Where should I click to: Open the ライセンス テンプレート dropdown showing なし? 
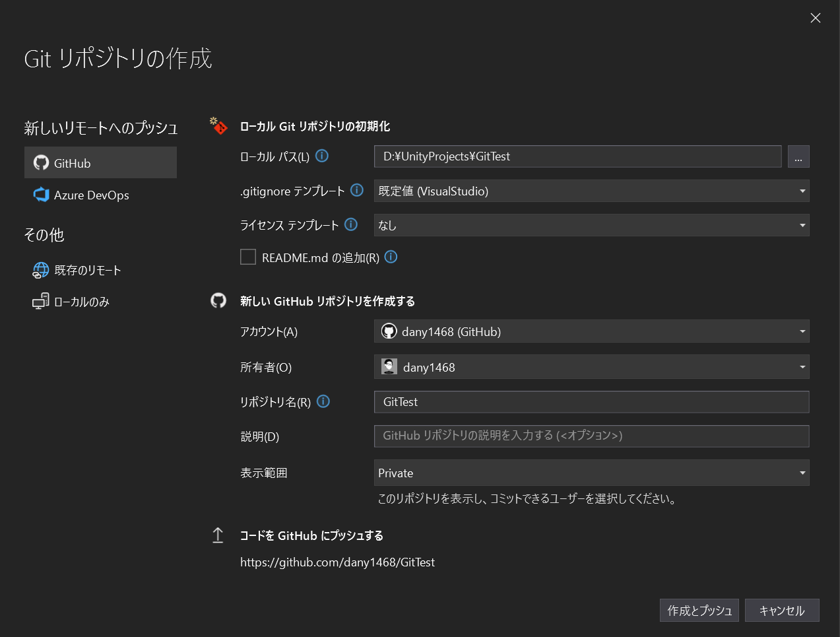coord(591,225)
